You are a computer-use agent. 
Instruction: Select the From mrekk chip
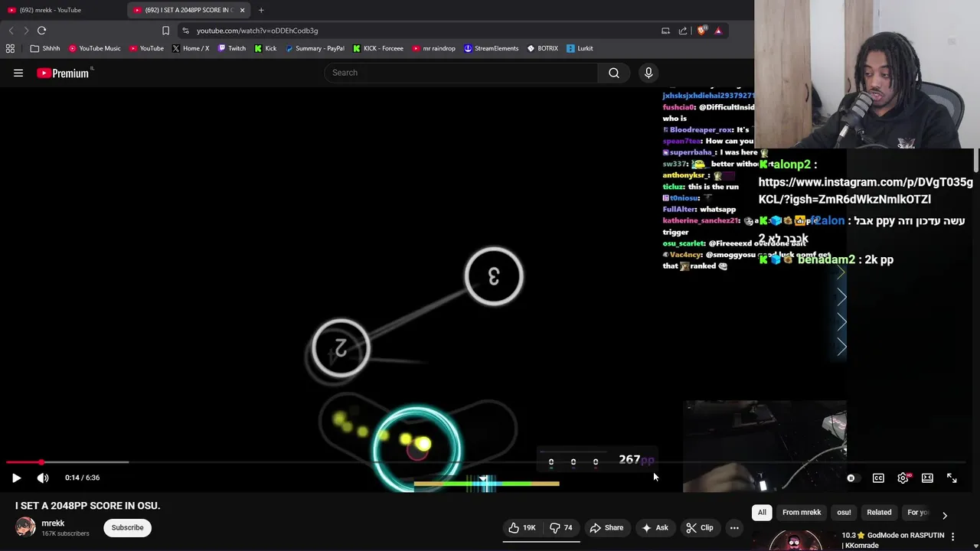(x=802, y=512)
